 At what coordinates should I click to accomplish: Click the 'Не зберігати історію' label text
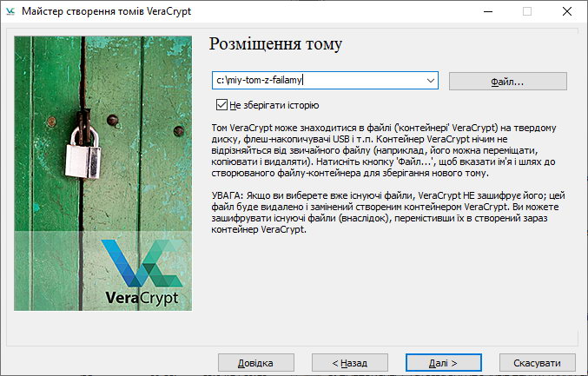point(274,105)
